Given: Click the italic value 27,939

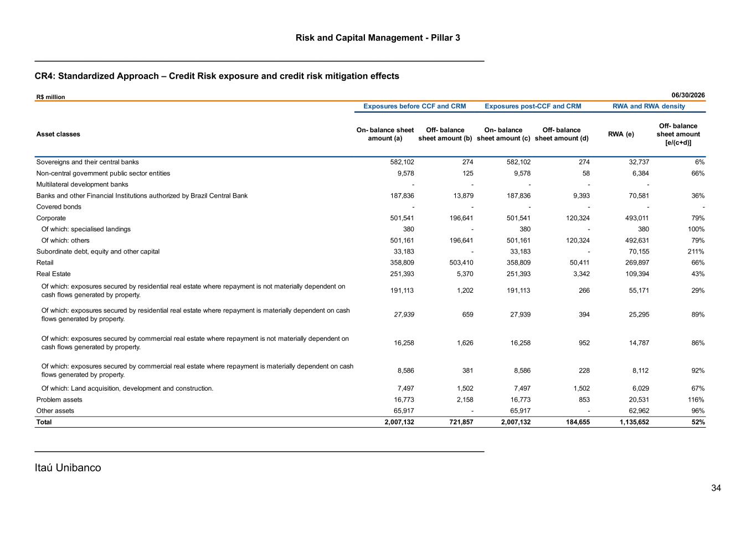Looking at the screenshot, I should coord(404,315).
